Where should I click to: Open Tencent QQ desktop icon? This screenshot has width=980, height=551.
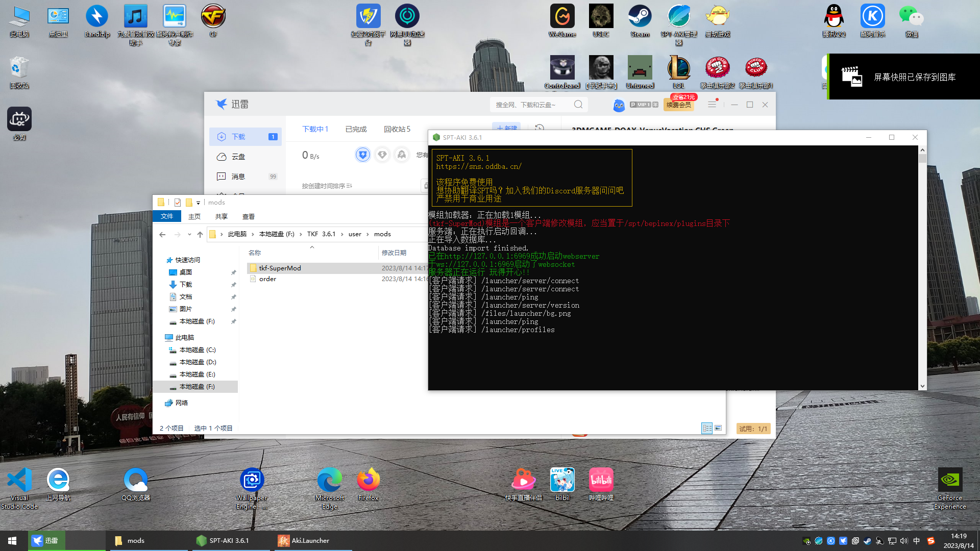(x=834, y=21)
